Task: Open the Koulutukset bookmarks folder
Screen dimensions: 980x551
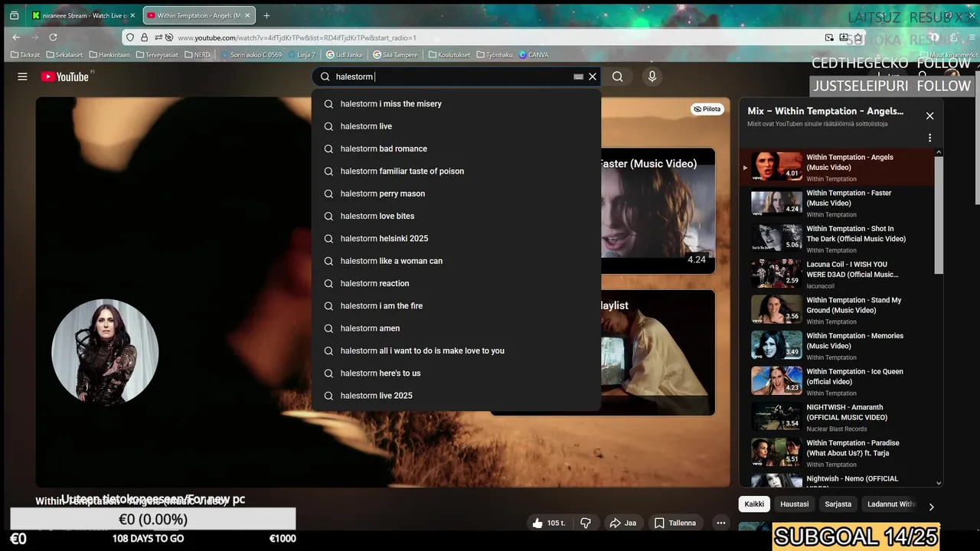Action: tap(449, 55)
